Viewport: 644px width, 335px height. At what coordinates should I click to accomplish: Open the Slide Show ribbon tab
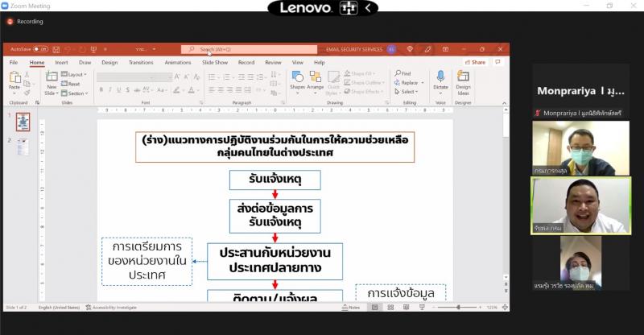click(215, 63)
